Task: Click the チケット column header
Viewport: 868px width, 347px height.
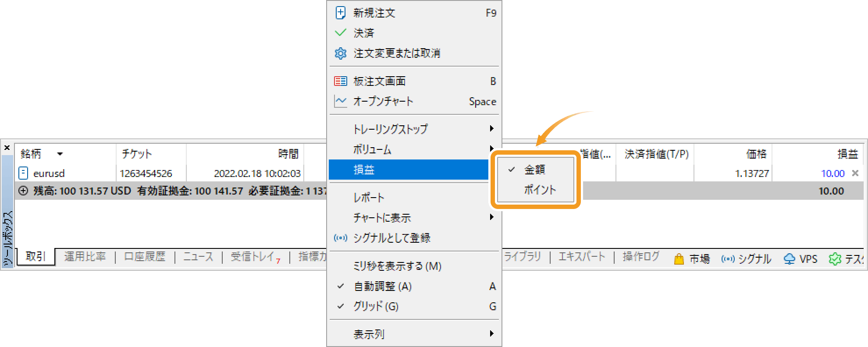Action: coord(151,154)
